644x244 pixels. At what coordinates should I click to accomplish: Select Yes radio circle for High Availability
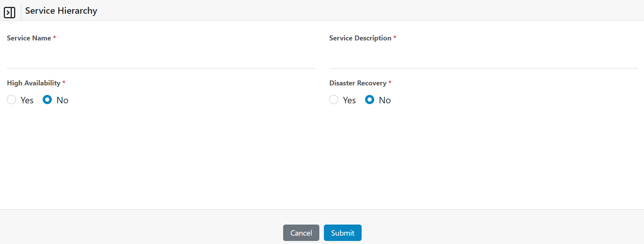(11, 100)
